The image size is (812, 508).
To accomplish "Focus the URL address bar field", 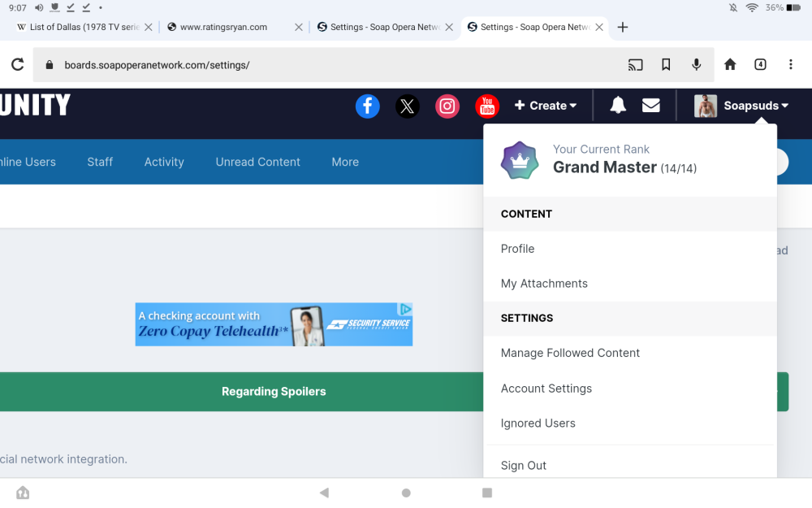I will point(325,65).
